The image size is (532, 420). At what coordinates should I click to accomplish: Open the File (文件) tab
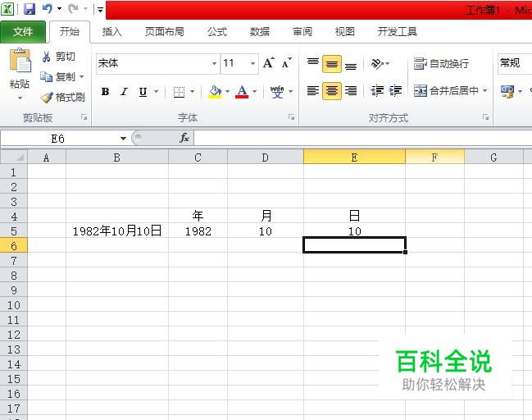point(23,31)
